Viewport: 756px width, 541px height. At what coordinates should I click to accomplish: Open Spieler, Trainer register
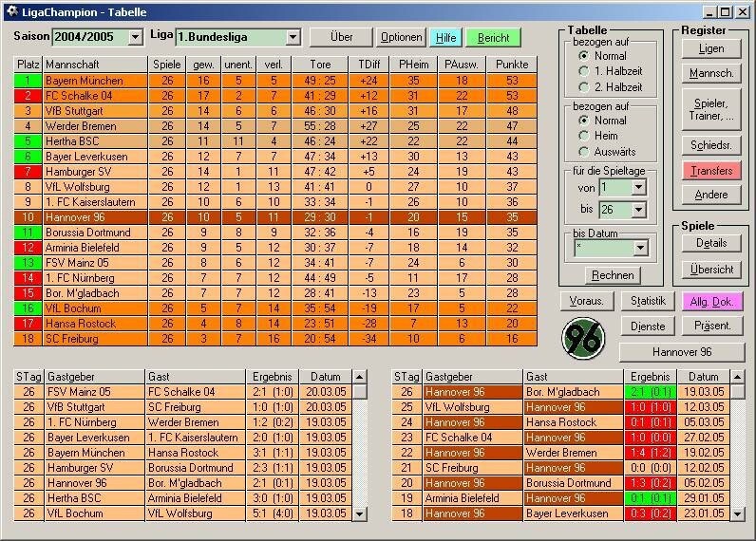point(711,109)
